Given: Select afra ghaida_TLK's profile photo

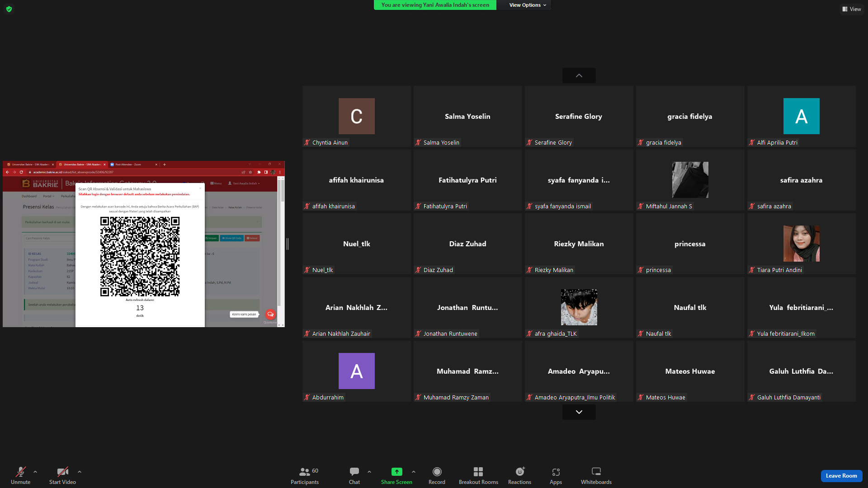Looking at the screenshot, I should click(x=579, y=307).
